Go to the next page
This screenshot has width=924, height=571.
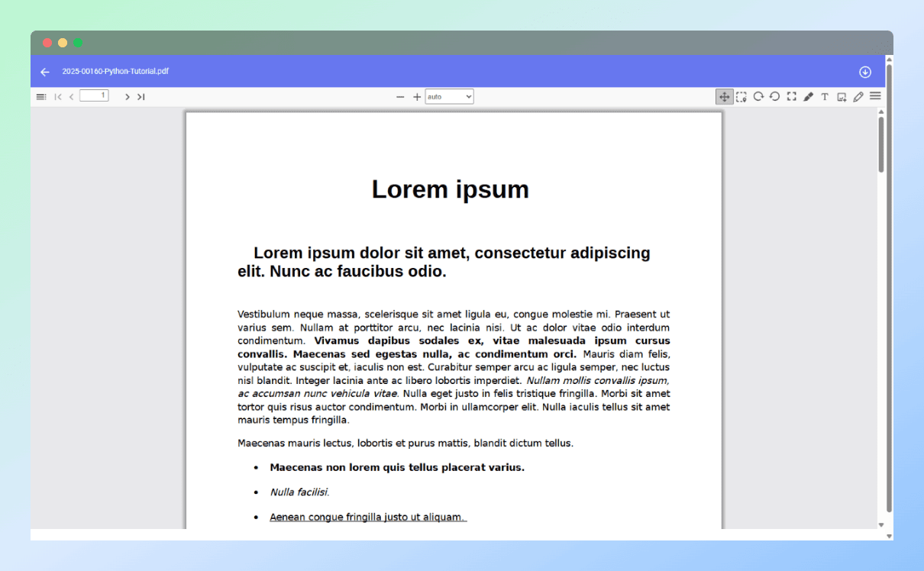127,96
